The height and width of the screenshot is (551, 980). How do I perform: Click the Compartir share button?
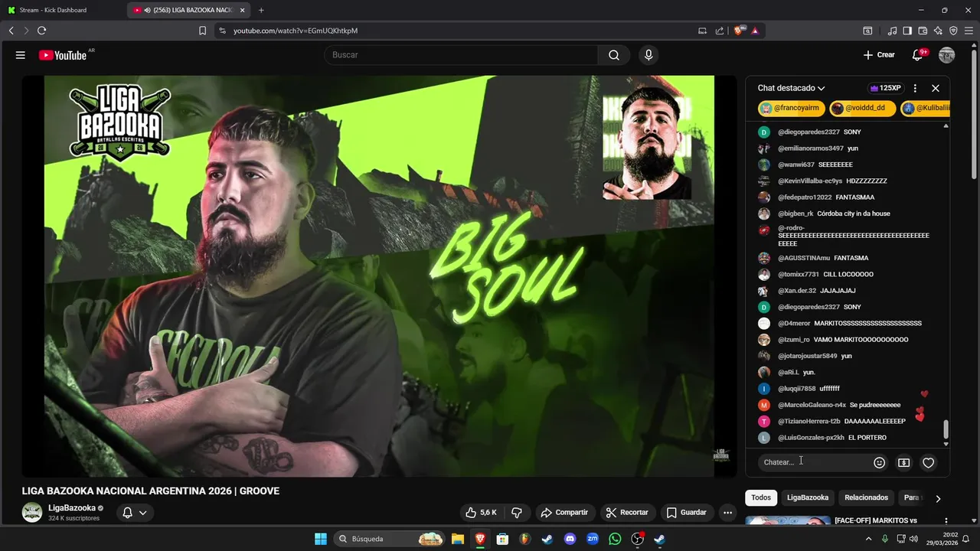(564, 513)
